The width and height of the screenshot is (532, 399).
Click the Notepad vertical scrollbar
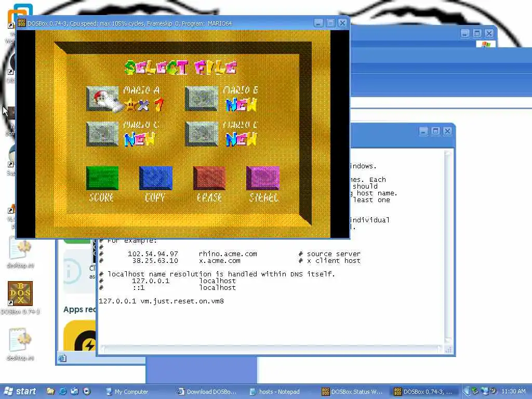pos(448,247)
